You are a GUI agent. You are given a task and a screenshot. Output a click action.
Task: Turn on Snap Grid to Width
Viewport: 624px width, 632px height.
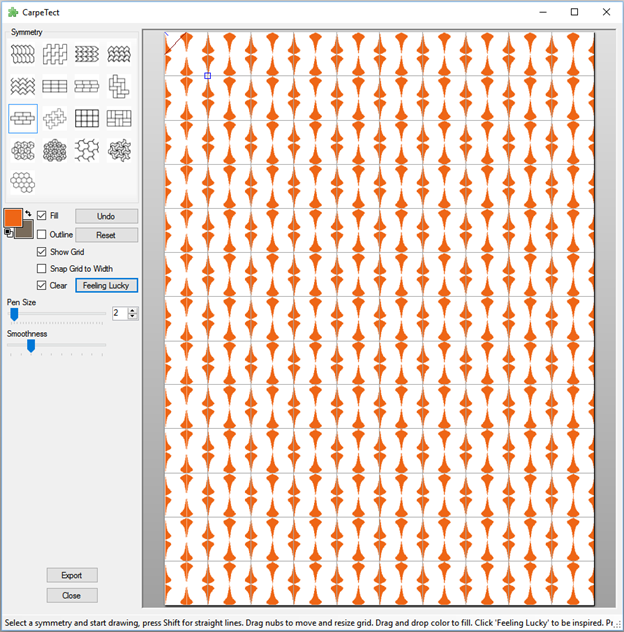click(42, 269)
